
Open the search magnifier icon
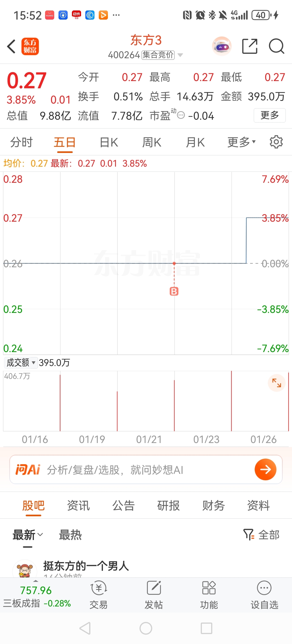(x=276, y=46)
